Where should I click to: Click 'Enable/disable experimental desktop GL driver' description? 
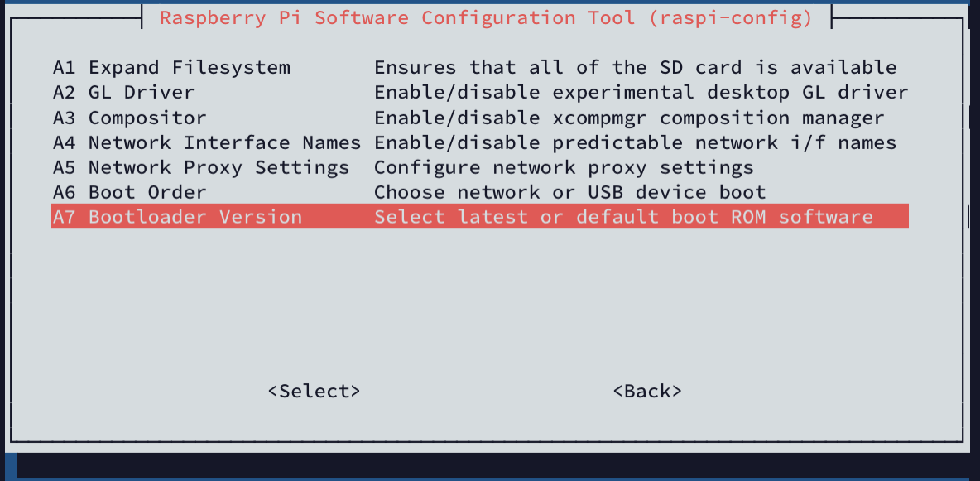tap(641, 93)
